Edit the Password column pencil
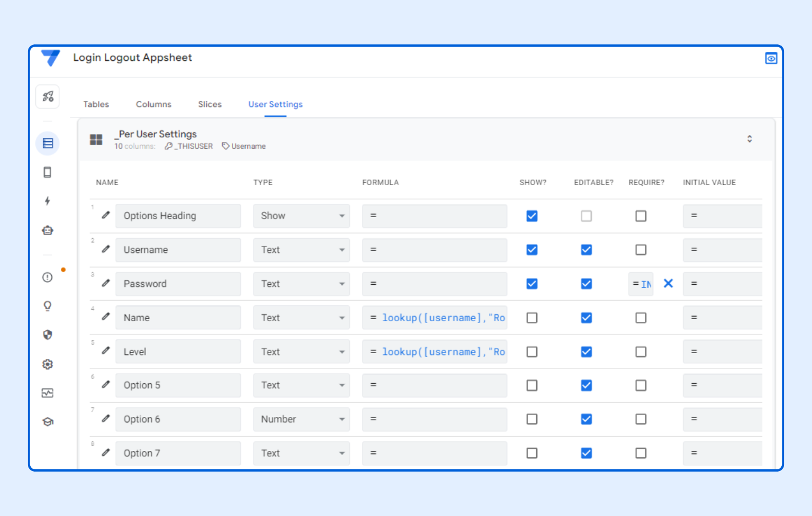812x516 pixels. tap(106, 283)
